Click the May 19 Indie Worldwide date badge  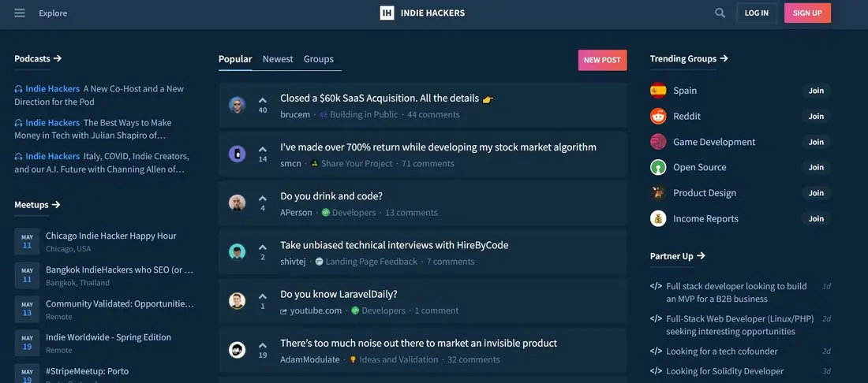27,343
